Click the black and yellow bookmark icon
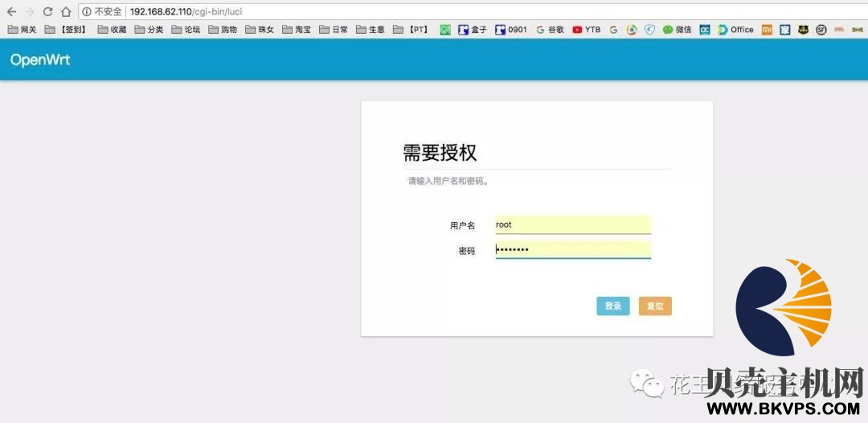The height and width of the screenshot is (423, 868). 803,30
